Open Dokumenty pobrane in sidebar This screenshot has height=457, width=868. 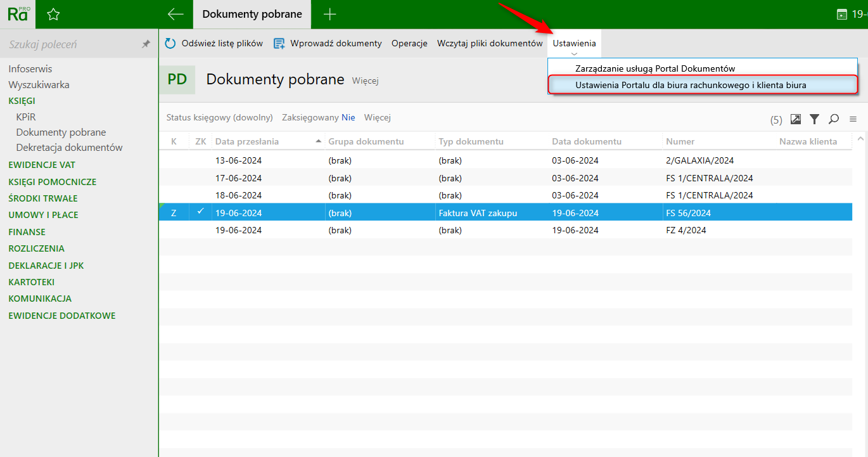point(61,132)
